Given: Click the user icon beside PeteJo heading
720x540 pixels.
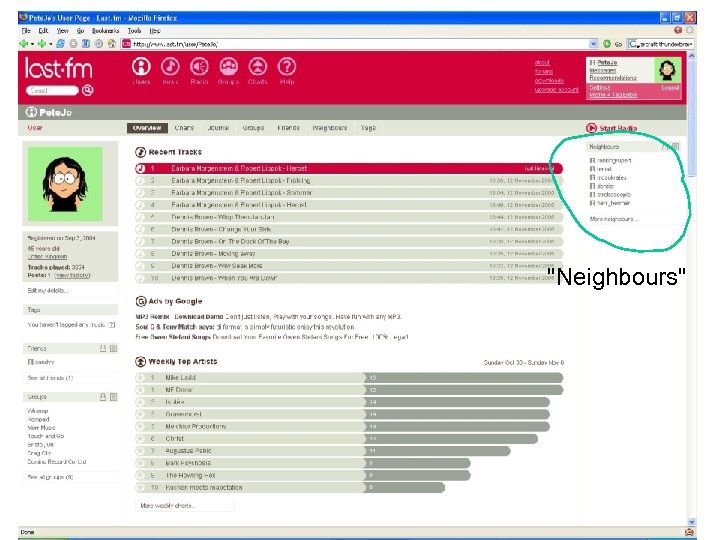Looking at the screenshot, I should click(31, 112).
